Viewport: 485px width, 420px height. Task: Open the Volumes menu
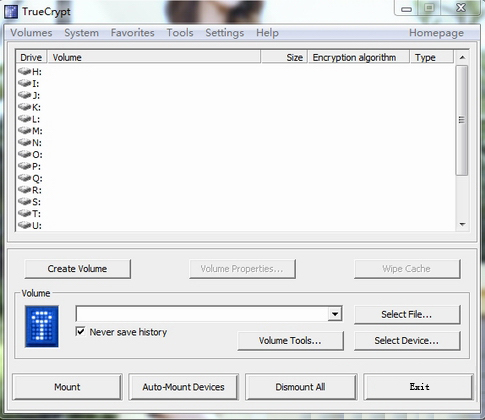[x=31, y=33]
